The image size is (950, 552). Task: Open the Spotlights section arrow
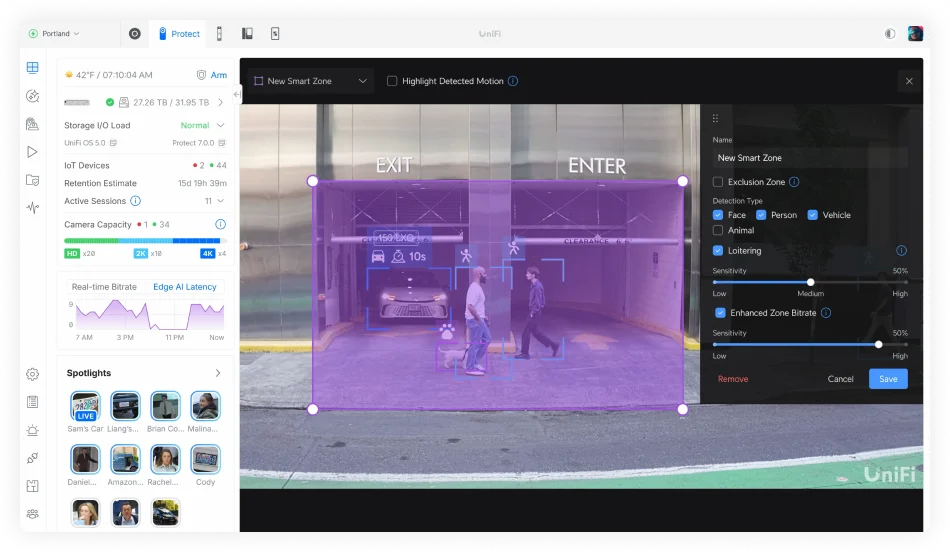click(x=218, y=373)
